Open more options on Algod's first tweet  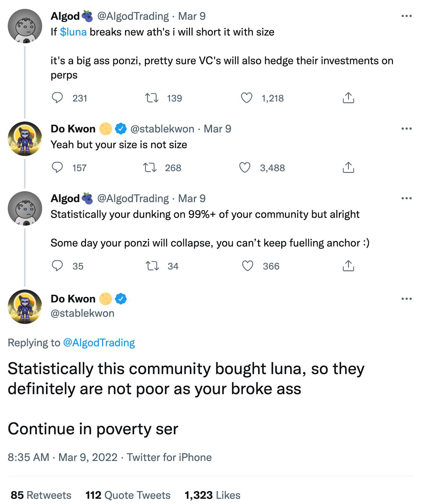tap(406, 16)
